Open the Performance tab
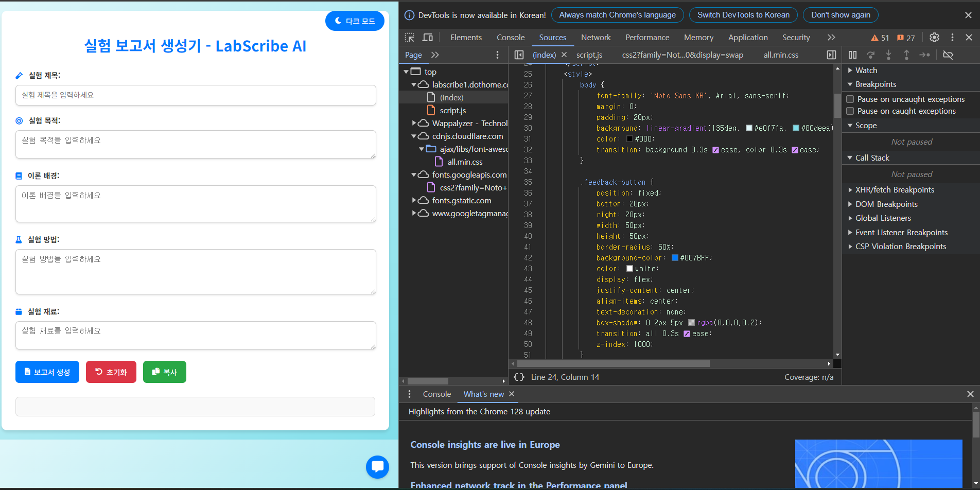This screenshot has height=490, width=980. pyautogui.click(x=647, y=38)
